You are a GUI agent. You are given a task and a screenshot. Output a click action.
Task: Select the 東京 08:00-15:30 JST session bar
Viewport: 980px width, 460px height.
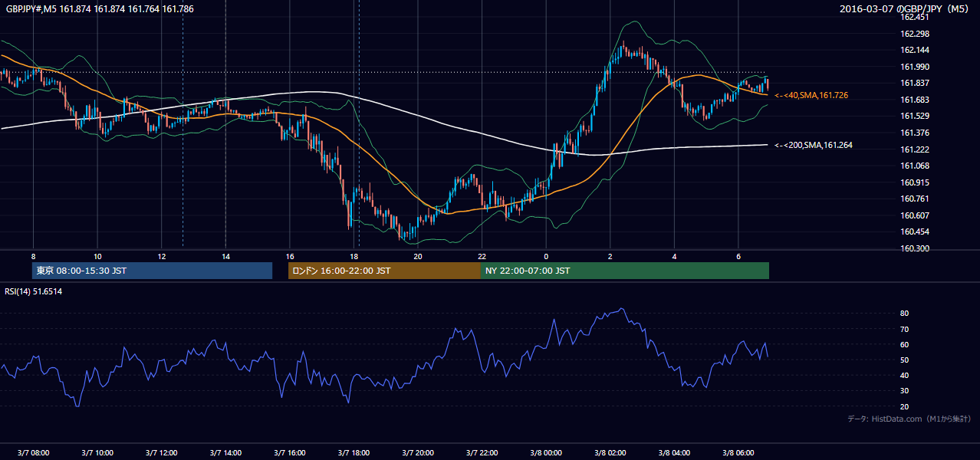click(x=152, y=271)
